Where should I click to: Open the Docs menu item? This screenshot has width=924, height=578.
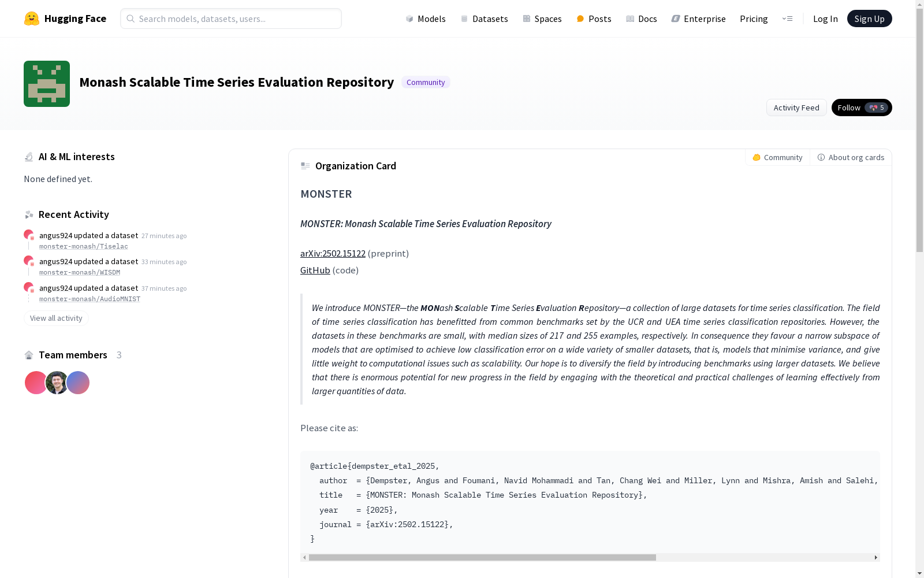click(642, 18)
